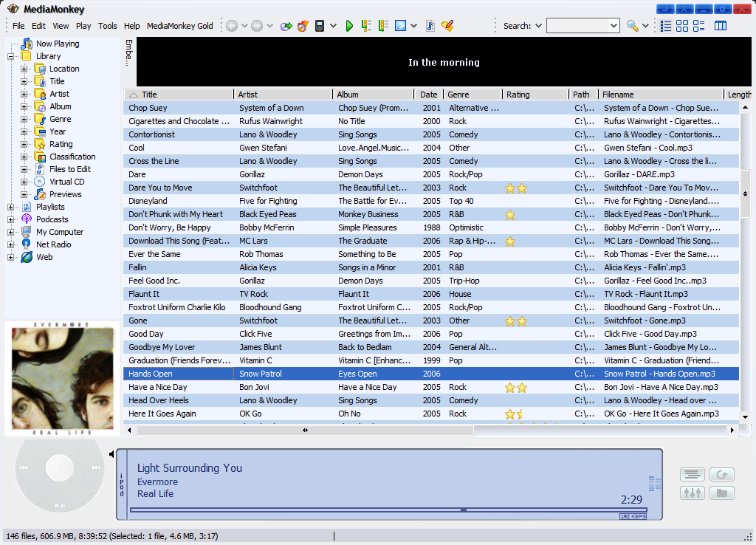Click the Evermore album art thumbnail
This screenshot has width=756, height=545.
[x=63, y=378]
